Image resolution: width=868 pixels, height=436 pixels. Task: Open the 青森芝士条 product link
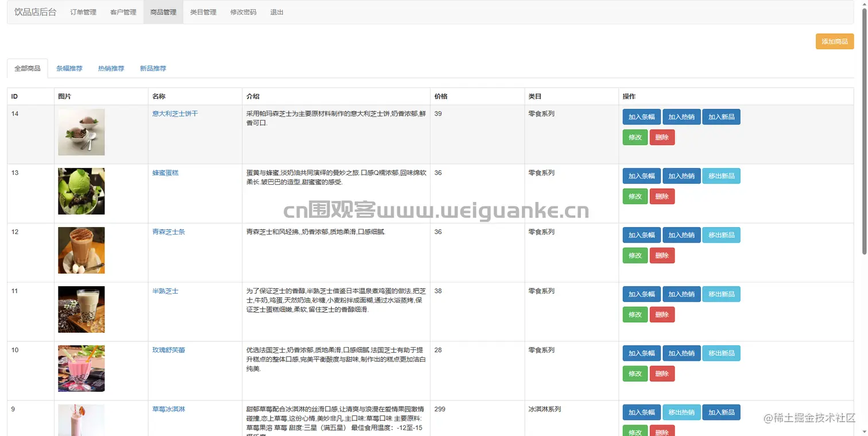click(169, 232)
